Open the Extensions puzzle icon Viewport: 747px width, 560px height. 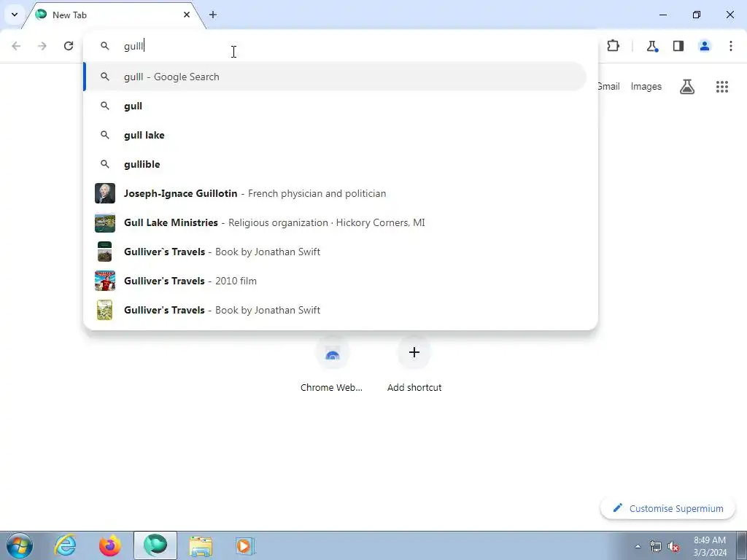613,46
